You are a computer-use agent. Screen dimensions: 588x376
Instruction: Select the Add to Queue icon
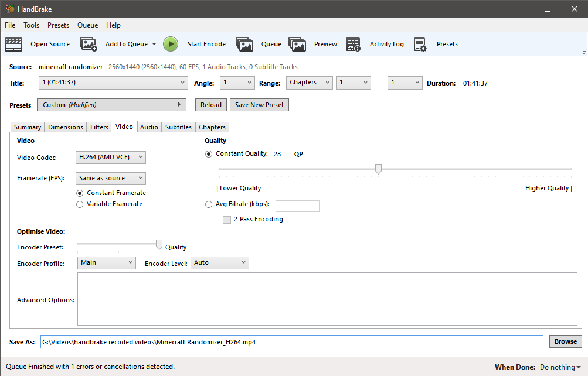point(89,44)
